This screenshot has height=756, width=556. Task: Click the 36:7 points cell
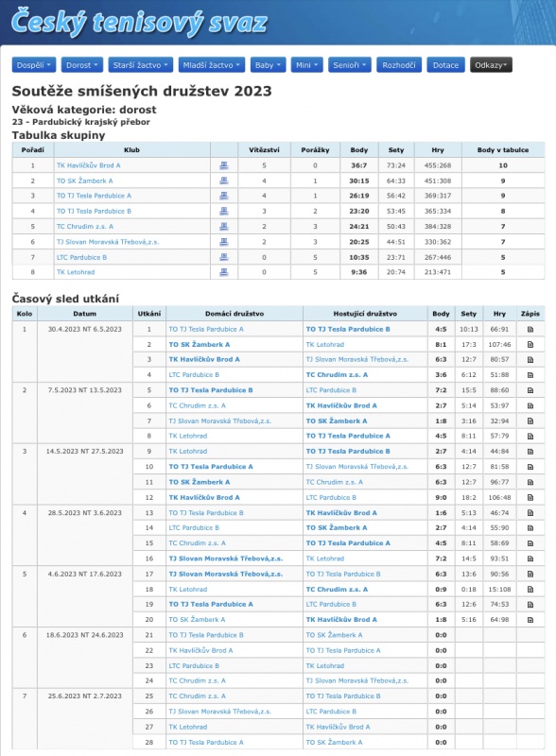pyautogui.click(x=359, y=165)
